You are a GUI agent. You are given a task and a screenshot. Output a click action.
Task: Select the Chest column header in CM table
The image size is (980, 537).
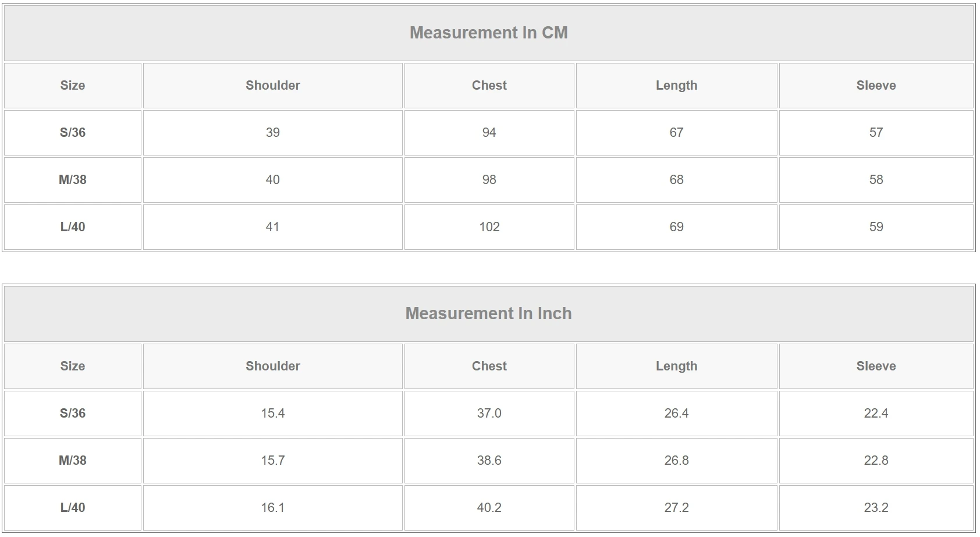pyautogui.click(x=489, y=86)
